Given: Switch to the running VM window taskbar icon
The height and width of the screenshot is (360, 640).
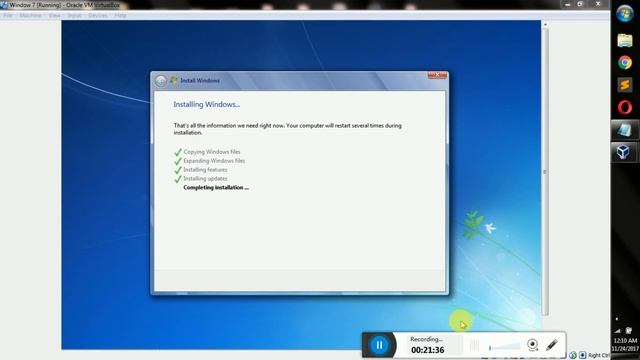Looking at the screenshot, I should (624, 130).
